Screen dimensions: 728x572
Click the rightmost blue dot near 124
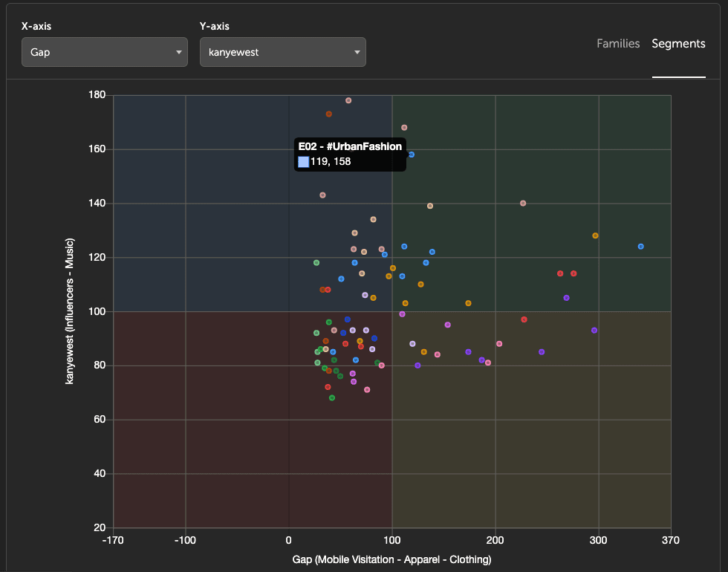(x=640, y=246)
